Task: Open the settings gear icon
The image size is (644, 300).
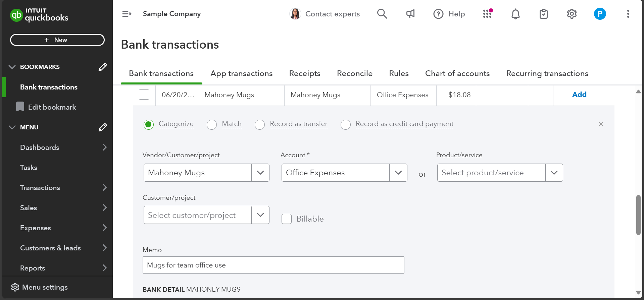Action: point(572,14)
